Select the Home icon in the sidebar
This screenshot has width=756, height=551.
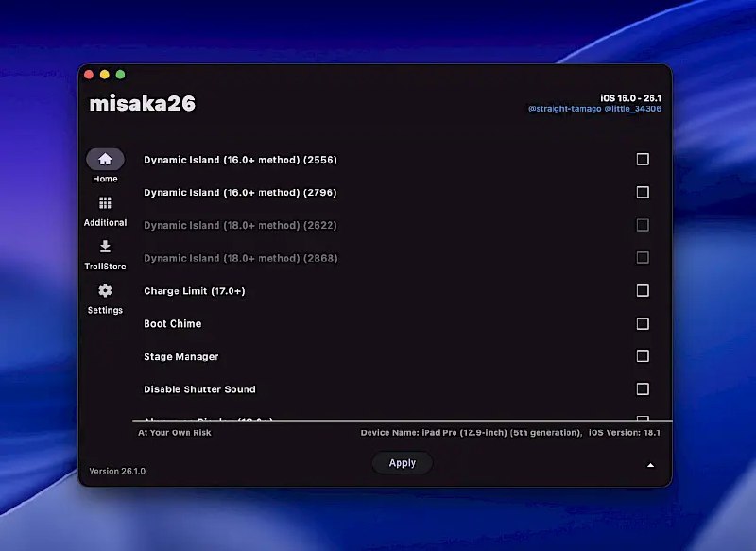tap(104, 160)
